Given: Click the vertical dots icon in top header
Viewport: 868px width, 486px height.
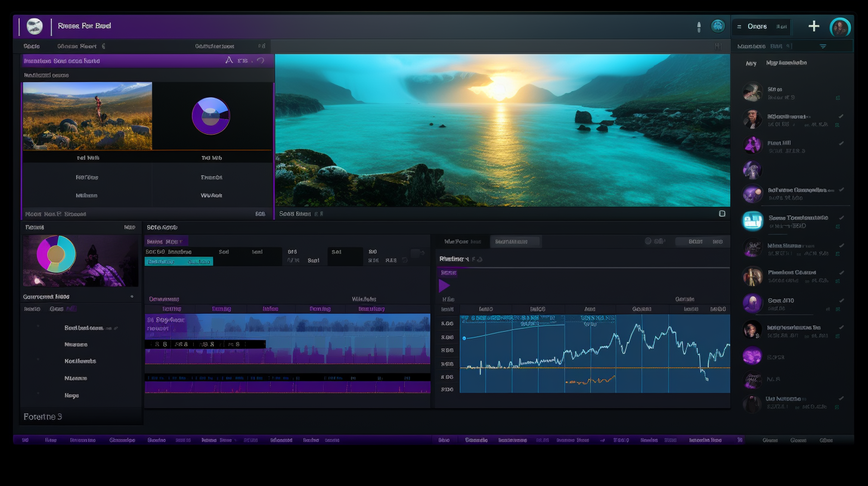Looking at the screenshot, I should 699,27.
